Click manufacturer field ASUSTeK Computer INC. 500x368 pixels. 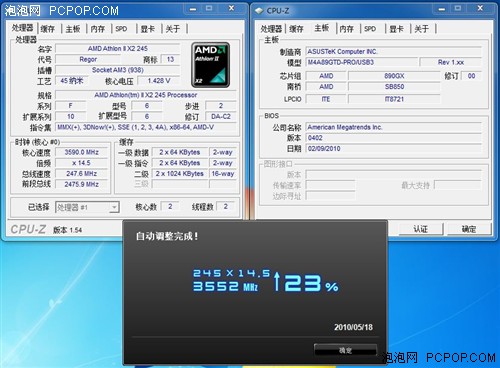[x=394, y=52]
